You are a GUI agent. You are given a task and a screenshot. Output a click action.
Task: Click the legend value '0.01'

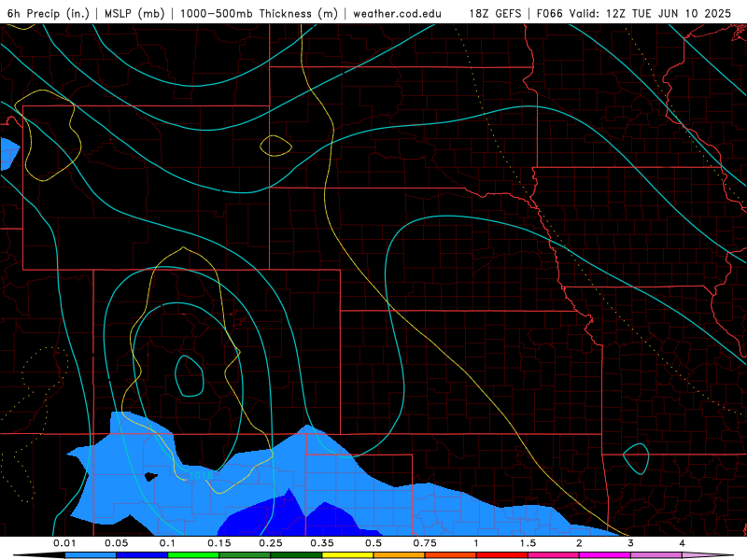coord(64,543)
